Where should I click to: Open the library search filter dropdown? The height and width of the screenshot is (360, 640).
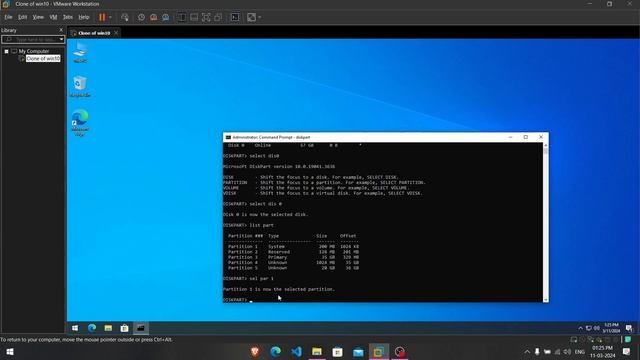(61, 39)
